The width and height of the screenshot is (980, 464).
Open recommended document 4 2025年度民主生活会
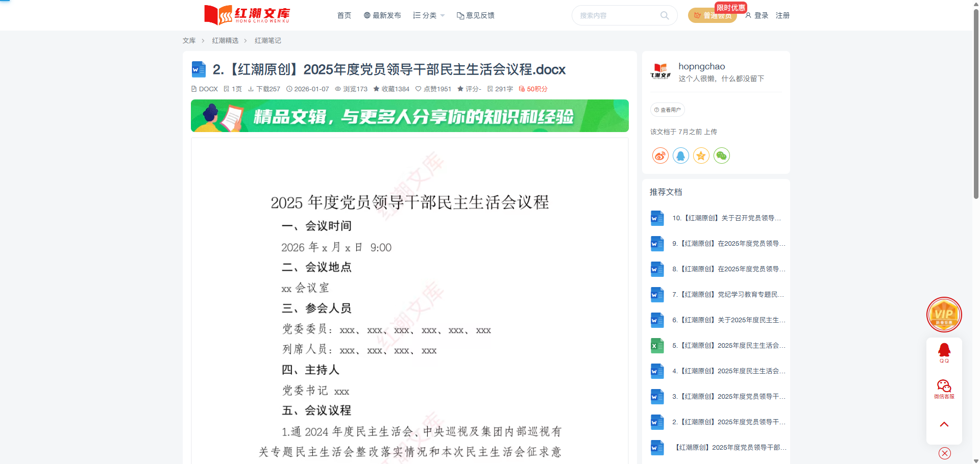click(x=729, y=371)
